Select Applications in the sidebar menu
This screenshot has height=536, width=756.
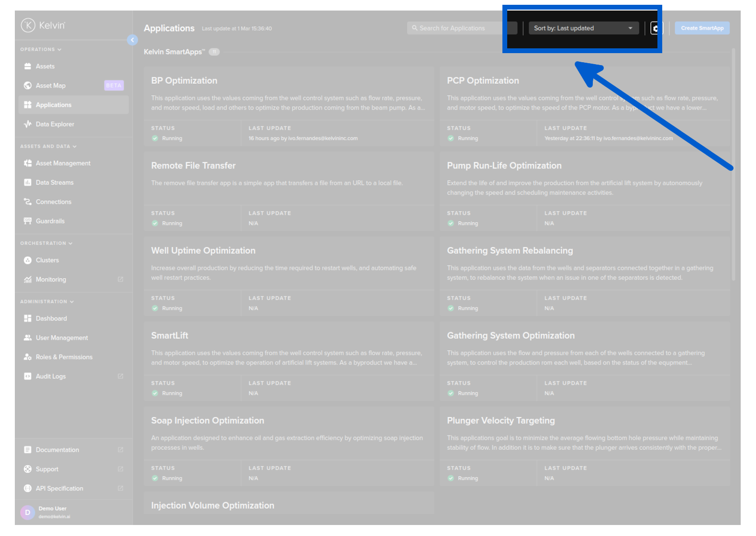pos(54,105)
